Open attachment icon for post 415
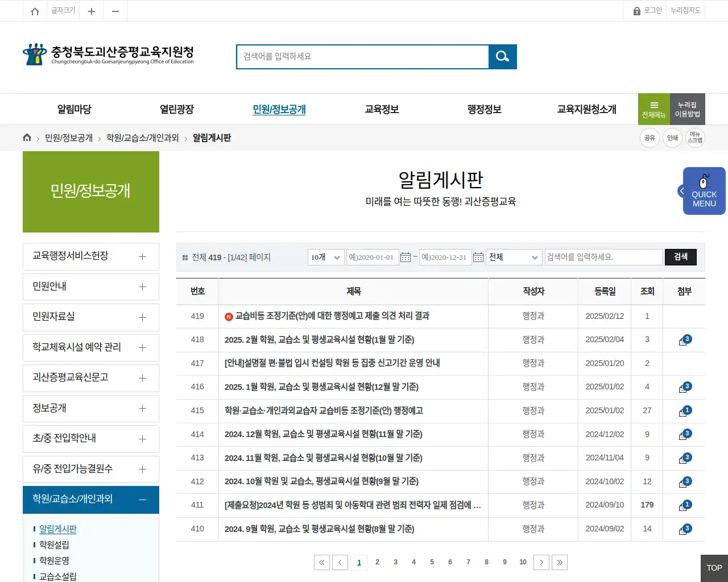Viewport: 728px width, 582px height. pos(684,411)
